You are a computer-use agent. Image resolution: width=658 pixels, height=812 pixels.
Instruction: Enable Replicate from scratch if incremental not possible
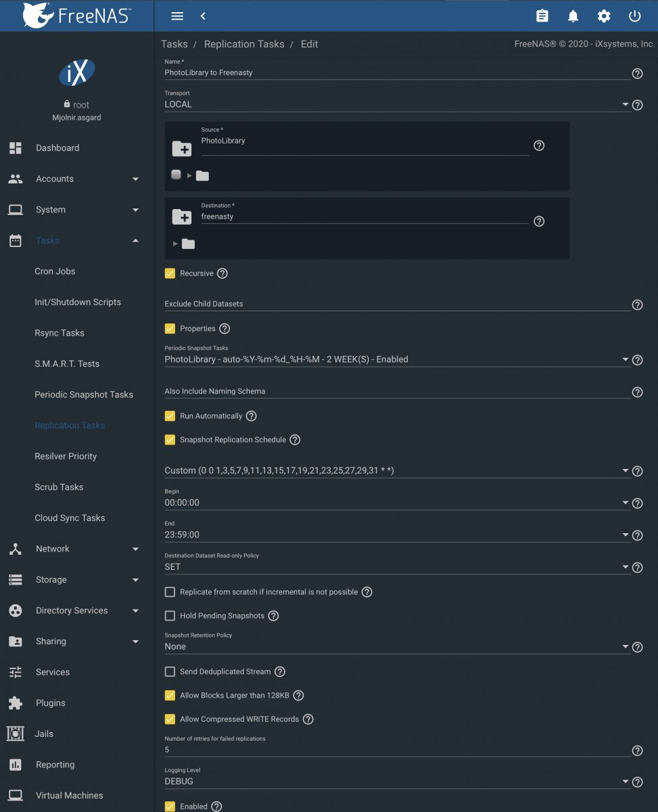pos(170,592)
